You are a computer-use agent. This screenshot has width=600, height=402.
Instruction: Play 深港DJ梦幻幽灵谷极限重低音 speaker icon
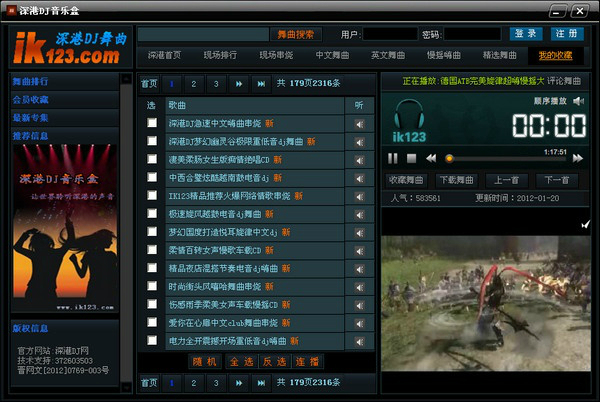point(359,142)
